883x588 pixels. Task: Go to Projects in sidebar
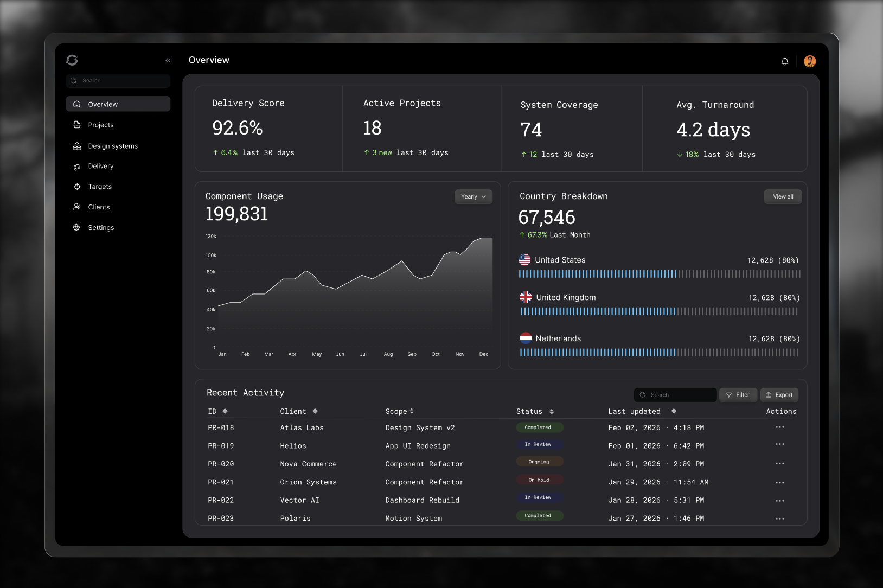[101, 125]
